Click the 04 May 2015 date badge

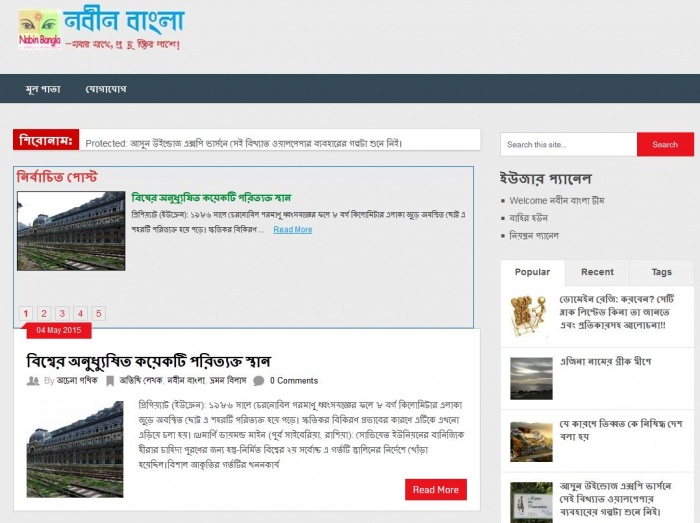click(x=59, y=330)
